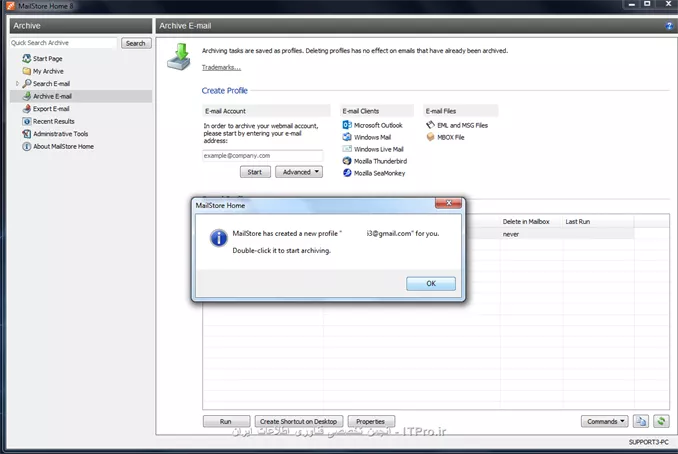Open the Commands dropdown
678x454 pixels.
604,421
